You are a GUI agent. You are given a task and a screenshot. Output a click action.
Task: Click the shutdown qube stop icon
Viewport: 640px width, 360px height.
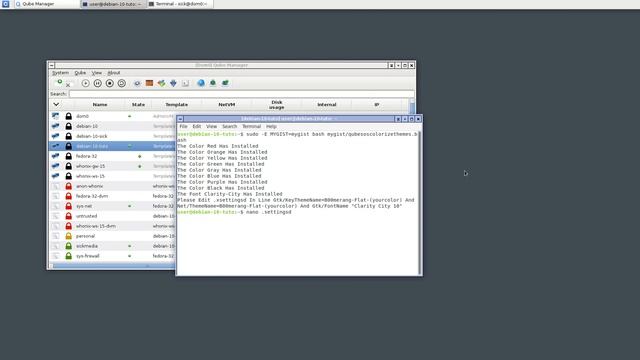tap(109, 83)
